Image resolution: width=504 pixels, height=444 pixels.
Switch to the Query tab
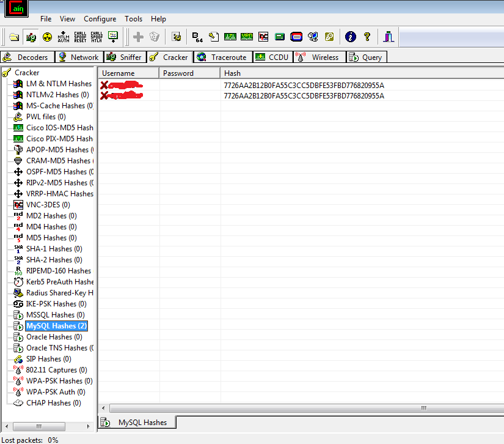(367, 57)
